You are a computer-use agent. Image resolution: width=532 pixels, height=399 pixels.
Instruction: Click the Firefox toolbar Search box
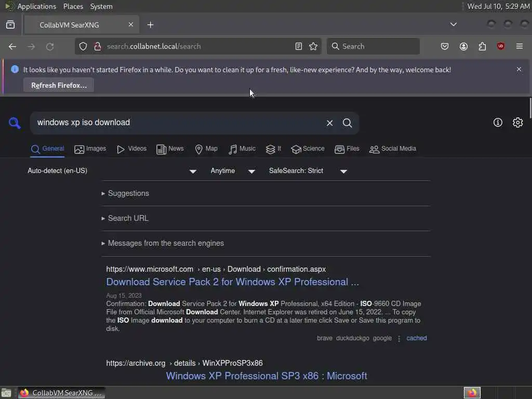pyautogui.click(x=373, y=46)
